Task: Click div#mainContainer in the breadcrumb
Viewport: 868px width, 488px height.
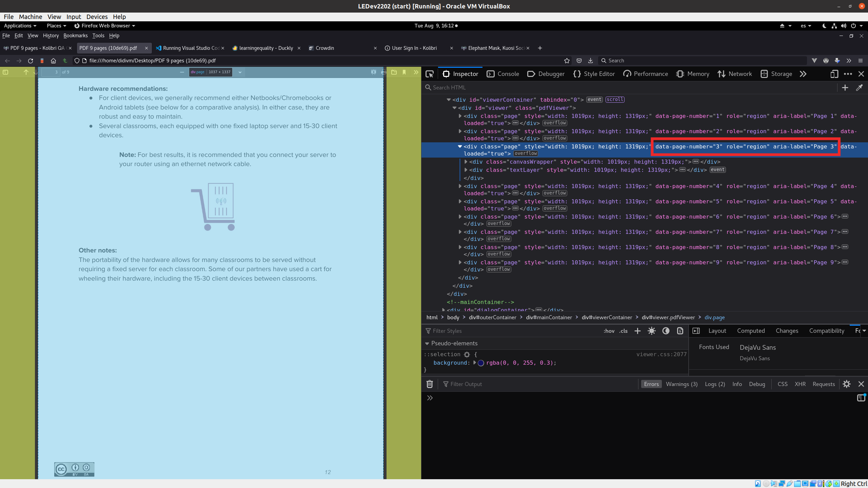Action: [x=549, y=317]
